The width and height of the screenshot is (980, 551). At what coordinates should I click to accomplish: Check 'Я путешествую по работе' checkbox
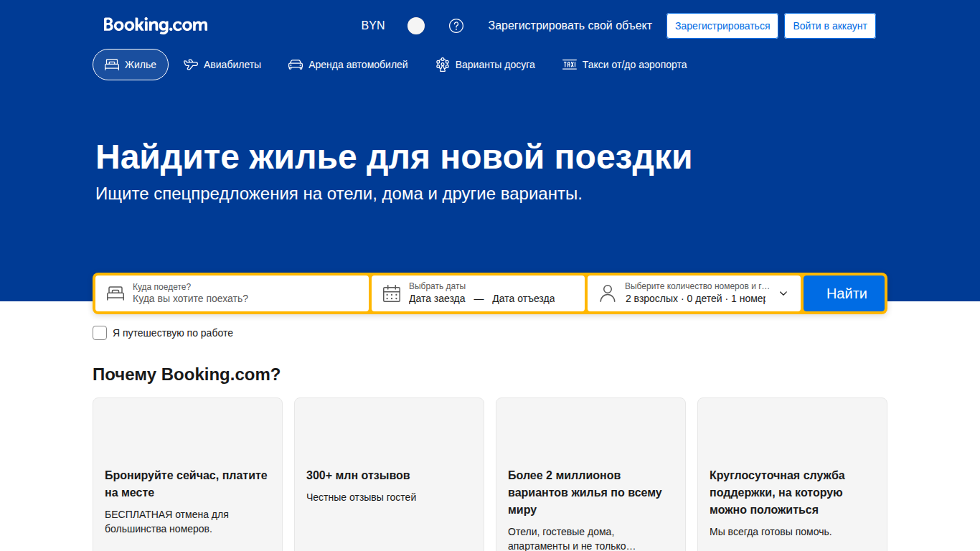tap(100, 333)
